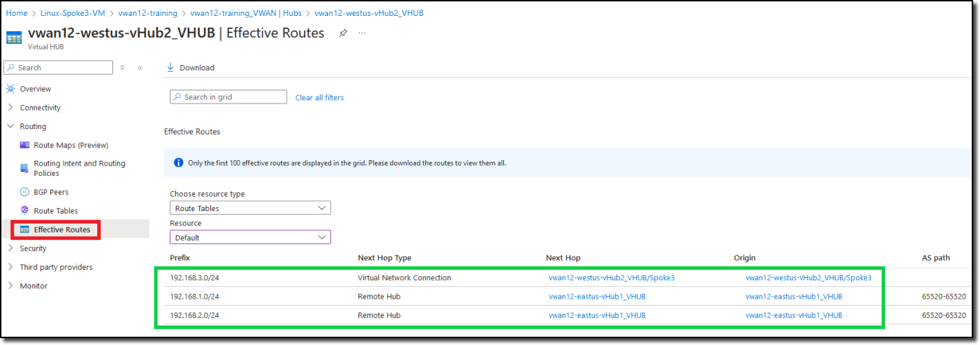
Task: Select prefix cell 192.168.2.0/24
Action: coord(194,315)
